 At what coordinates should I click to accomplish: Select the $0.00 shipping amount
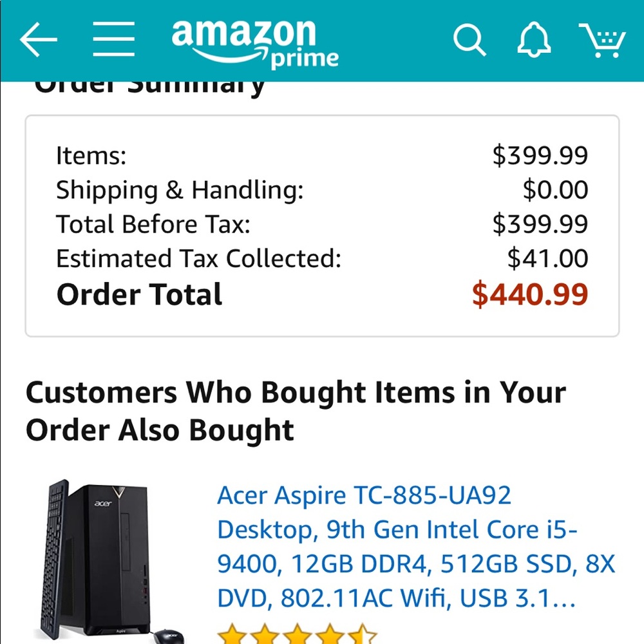555,190
